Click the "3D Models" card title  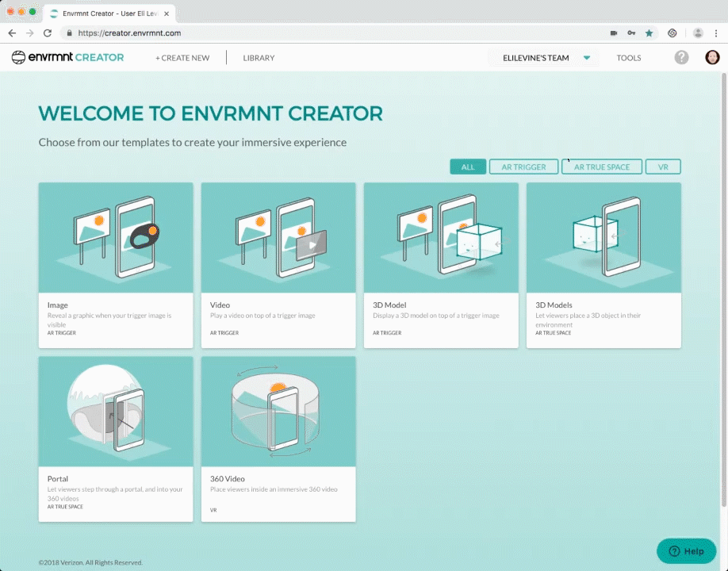(554, 305)
